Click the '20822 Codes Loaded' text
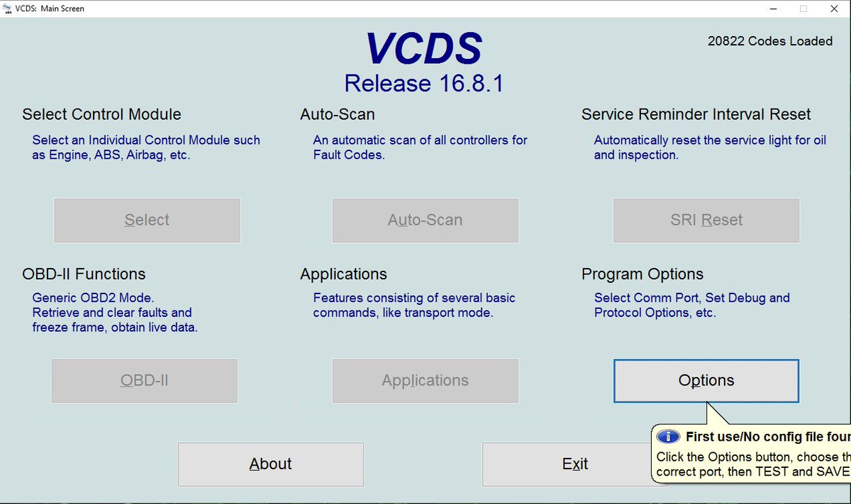This screenshot has height=504, width=851. 770,41
